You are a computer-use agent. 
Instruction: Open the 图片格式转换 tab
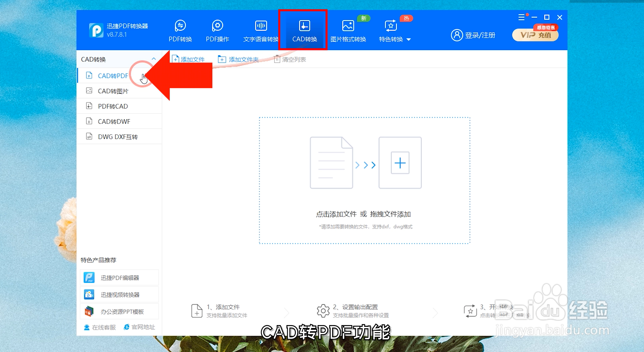pyautogui.click(x=348, y=31)
